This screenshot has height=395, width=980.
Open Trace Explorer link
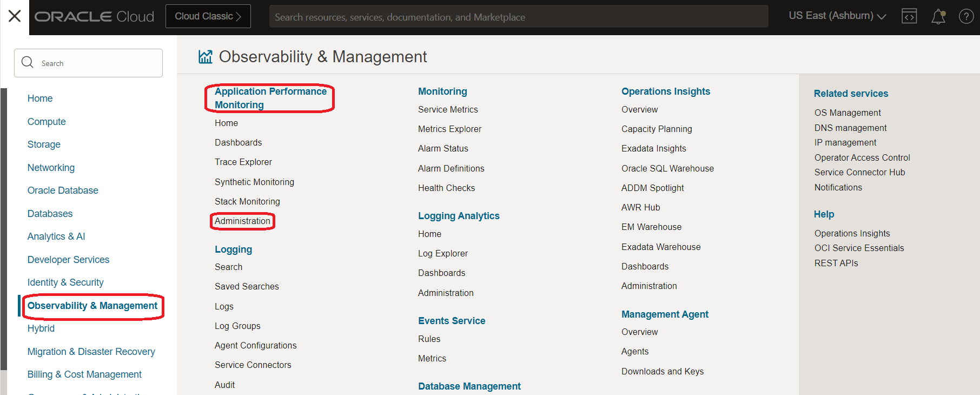pos(243,162)
